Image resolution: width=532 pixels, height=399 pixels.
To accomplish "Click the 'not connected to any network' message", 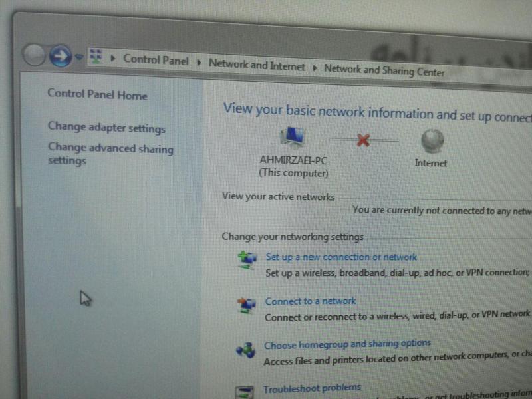I will click(442, 211).
